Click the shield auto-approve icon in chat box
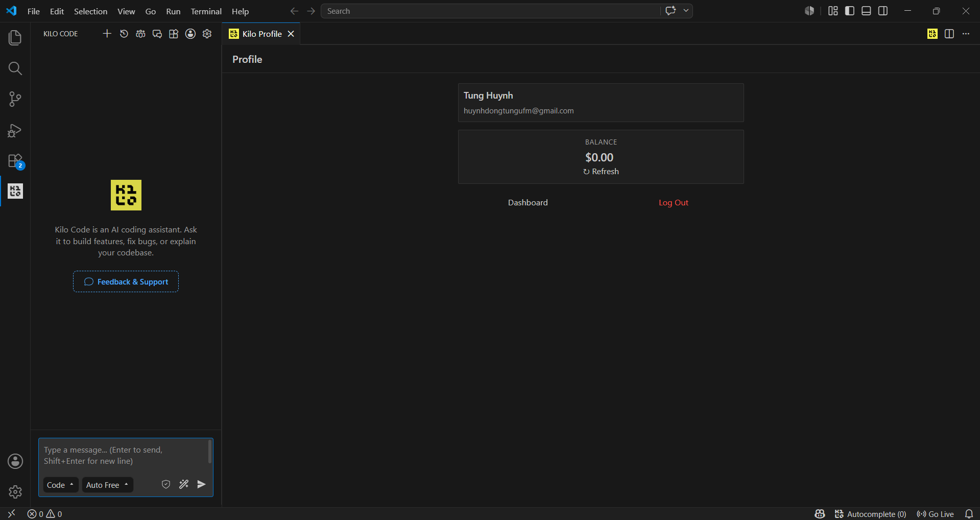980x520 pixels. [166, 484]
